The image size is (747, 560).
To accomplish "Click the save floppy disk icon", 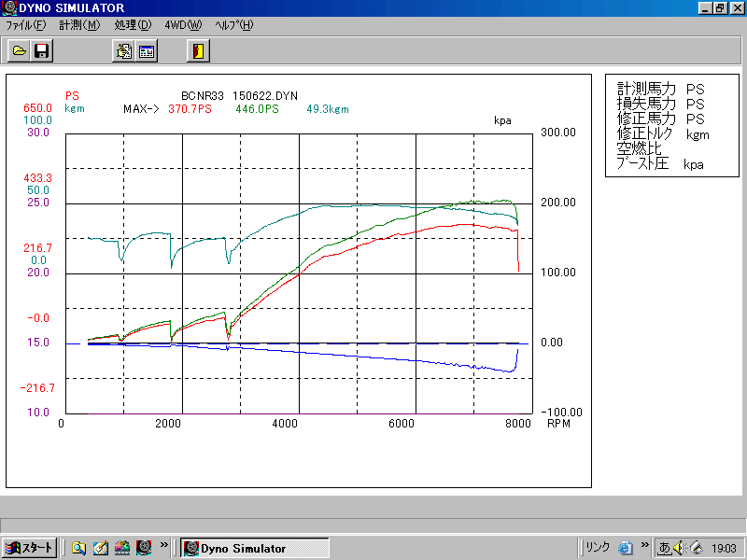I will [41, 51].
